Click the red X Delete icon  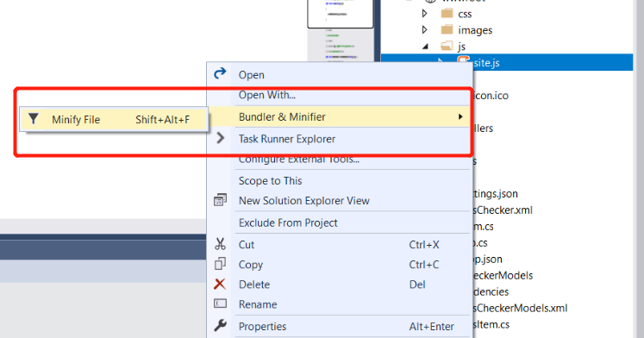pyautogui.click(x=220, y=284)
